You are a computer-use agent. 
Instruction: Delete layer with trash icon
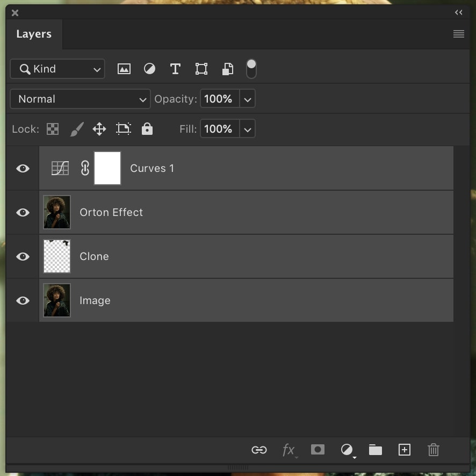pyautogui.click(x=433, y=450)
